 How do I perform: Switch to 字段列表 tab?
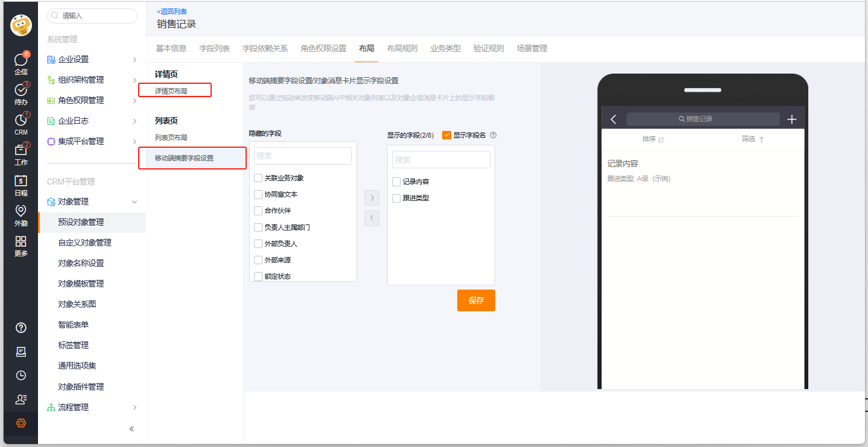(x=215, y=48)
